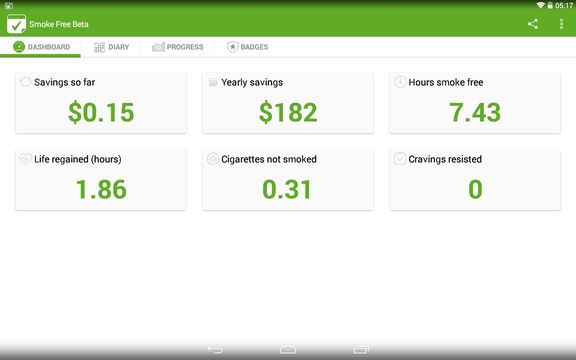
Task: Open the share icon in header
Action: point(533,24)
